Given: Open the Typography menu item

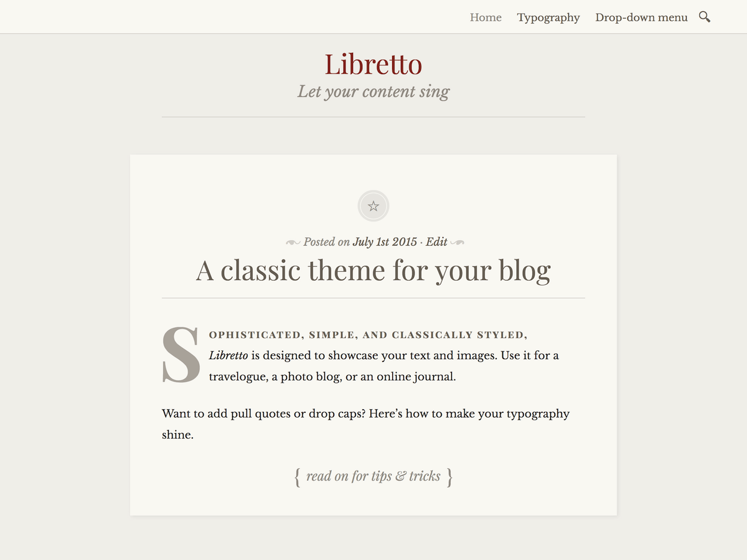Looking at the screenshot, I should 548,17.
